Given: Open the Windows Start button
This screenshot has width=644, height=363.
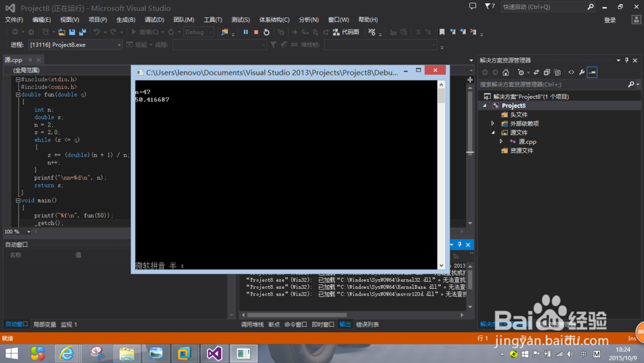Looking at the screenshot, I should point(12,353).
